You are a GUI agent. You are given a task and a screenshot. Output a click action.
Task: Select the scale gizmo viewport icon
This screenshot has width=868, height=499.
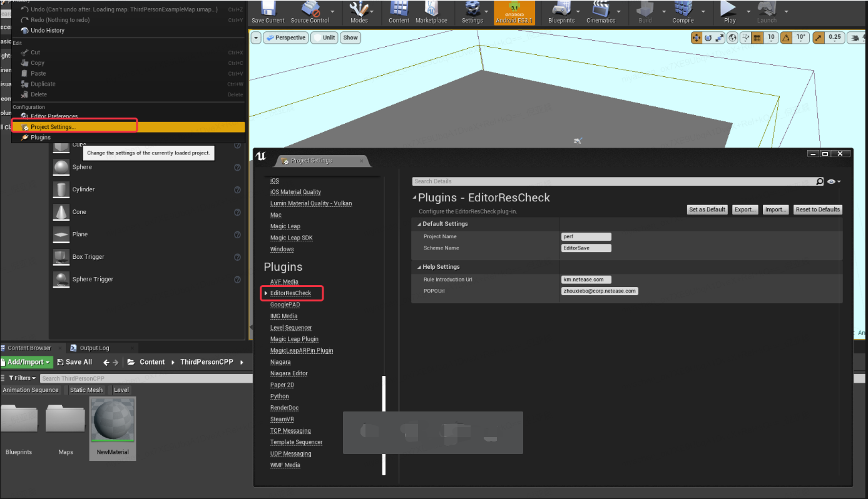[x=720, y=38]
